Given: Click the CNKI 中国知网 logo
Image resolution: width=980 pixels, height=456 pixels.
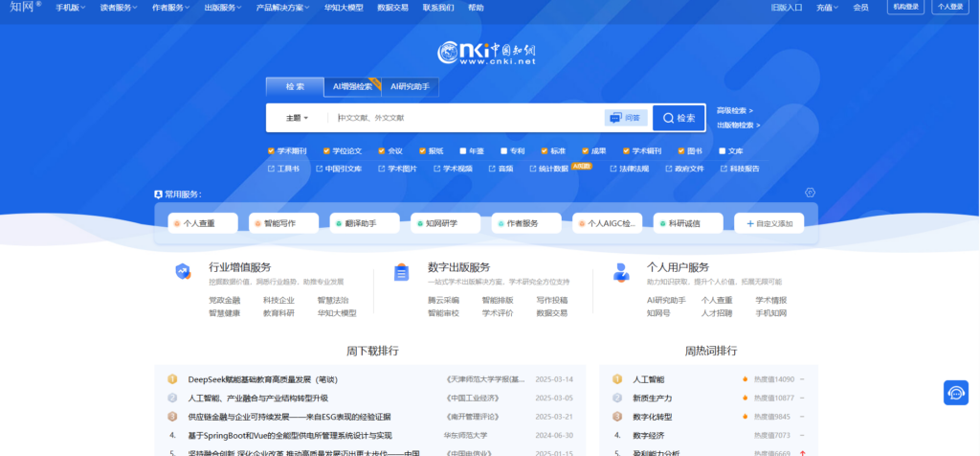Looking at the screenshot, I should click(486, 54).
